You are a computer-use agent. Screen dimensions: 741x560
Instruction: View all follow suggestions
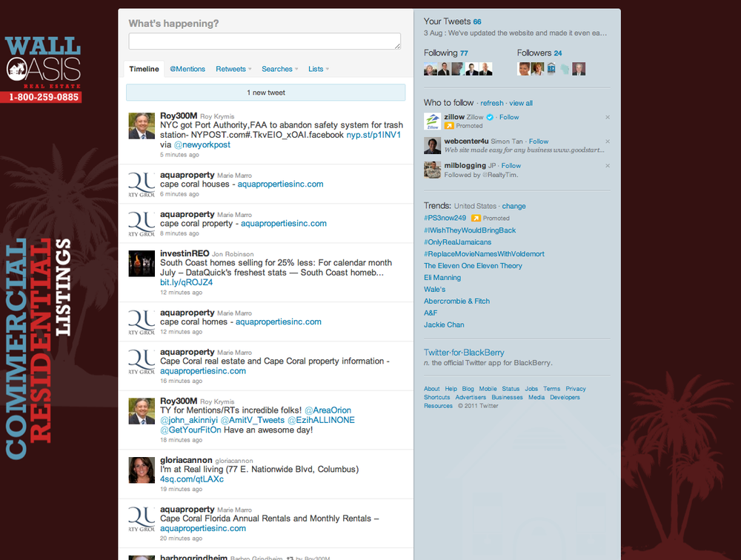tap(521, 103)
